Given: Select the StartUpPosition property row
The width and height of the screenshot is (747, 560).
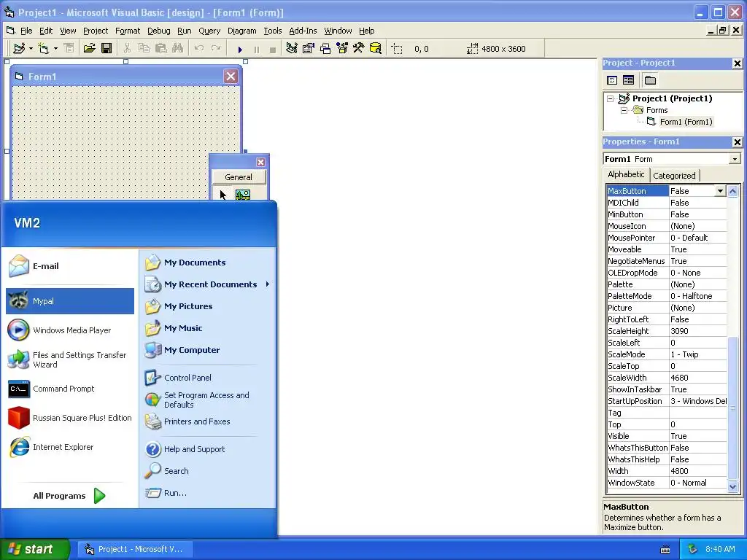Looking at the screenshot, I should [x=667, y=402].
